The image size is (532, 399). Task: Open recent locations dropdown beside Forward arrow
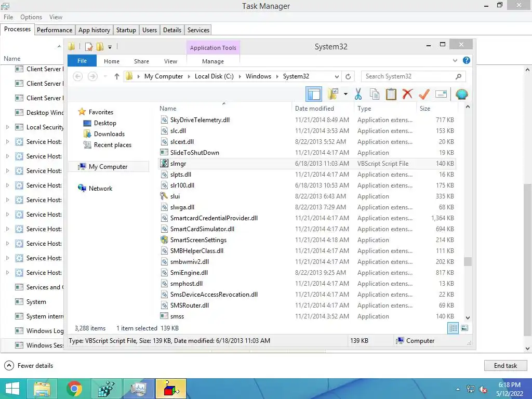(x=105, y=76)
